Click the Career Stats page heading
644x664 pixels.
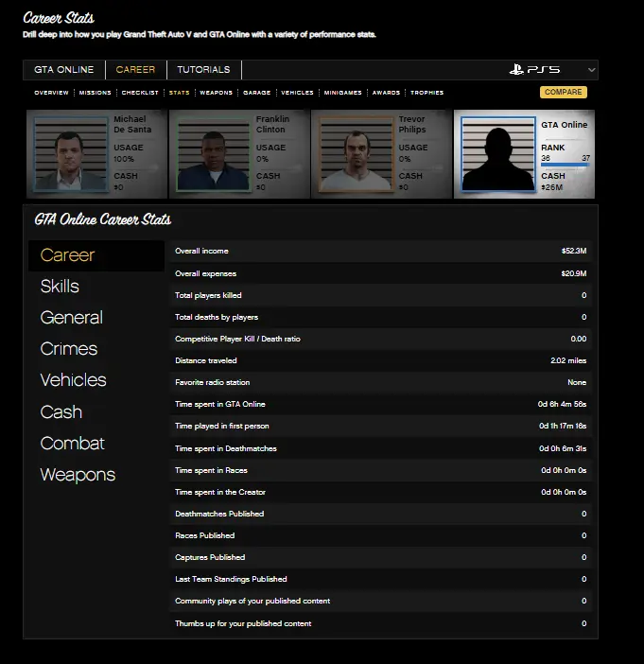[59, 18]
